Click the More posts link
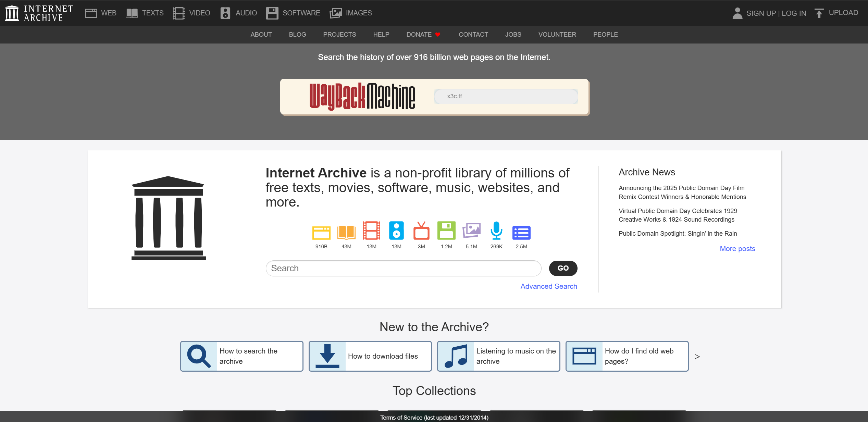The width and height of the screenshot is (868, 422). click(737, 249)
